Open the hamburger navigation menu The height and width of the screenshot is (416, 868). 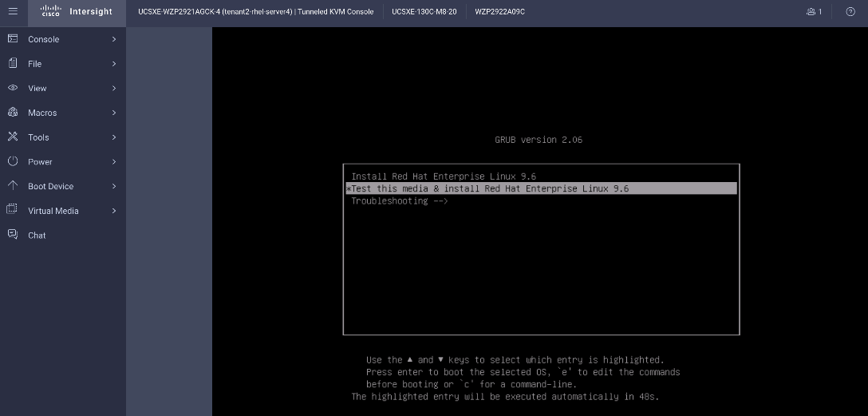point(14,11)
